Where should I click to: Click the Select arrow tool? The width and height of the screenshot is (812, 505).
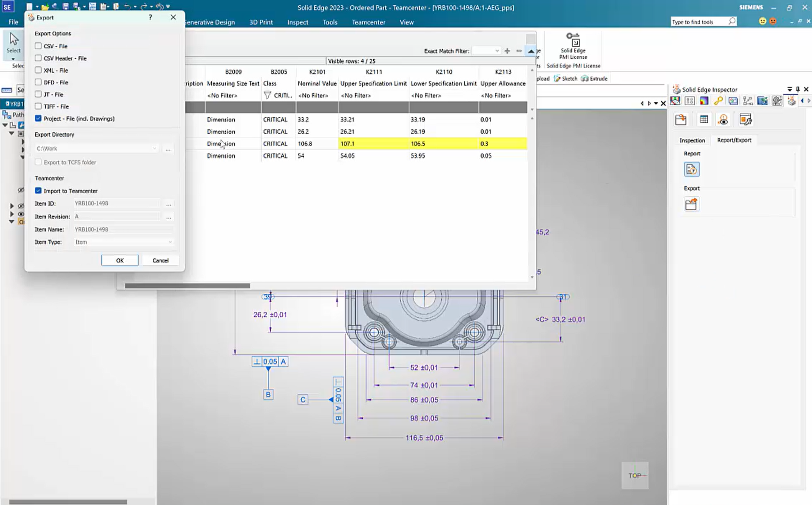click(14, 39)
